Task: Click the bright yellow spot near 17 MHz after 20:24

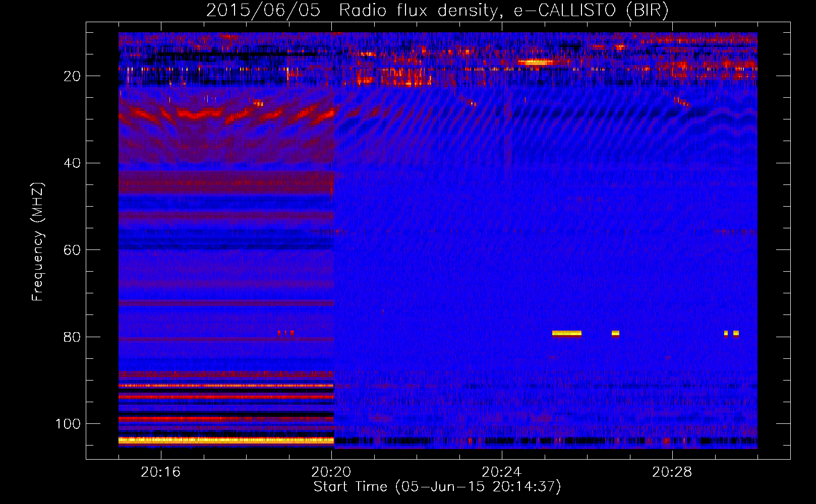Action: pos(536,62)
